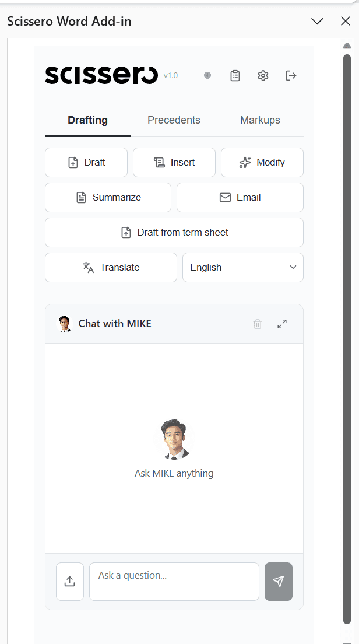Click the v1.0 version label
The height and width of the screenshot is (644, 359).
[x=171, y=76]
